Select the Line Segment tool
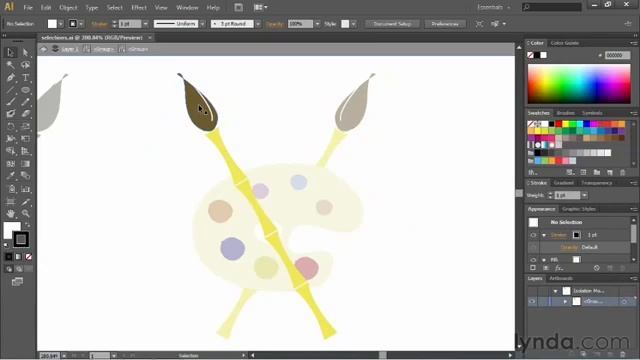This screenshot has height=360, width=640. pyautogui.click(x=11, y=90)
